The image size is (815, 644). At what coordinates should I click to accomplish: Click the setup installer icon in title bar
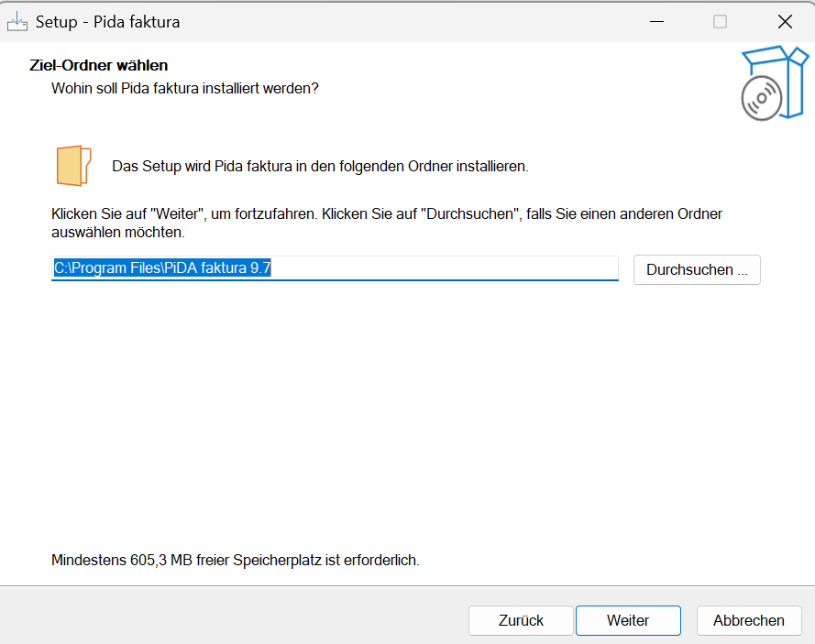(17, 22)
